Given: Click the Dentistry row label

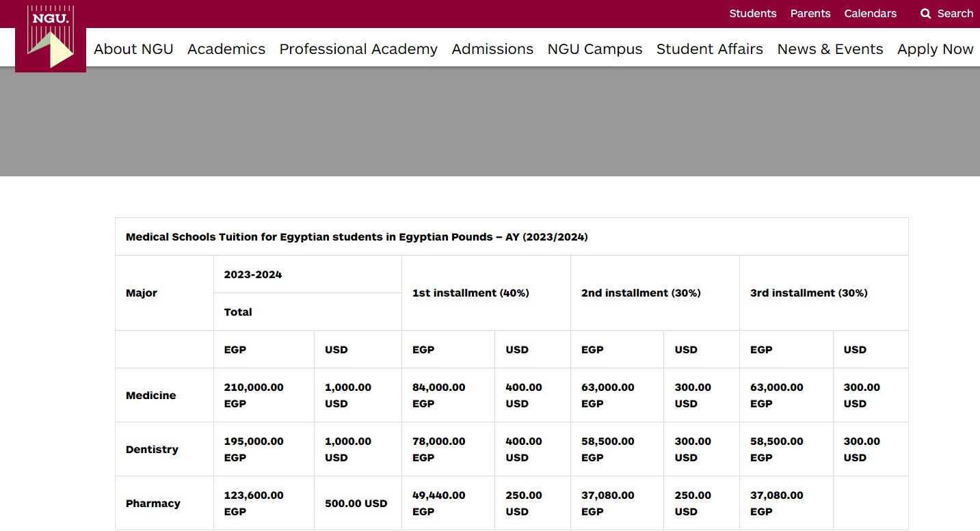Looking at the screenshot, I should coord(152,450).
